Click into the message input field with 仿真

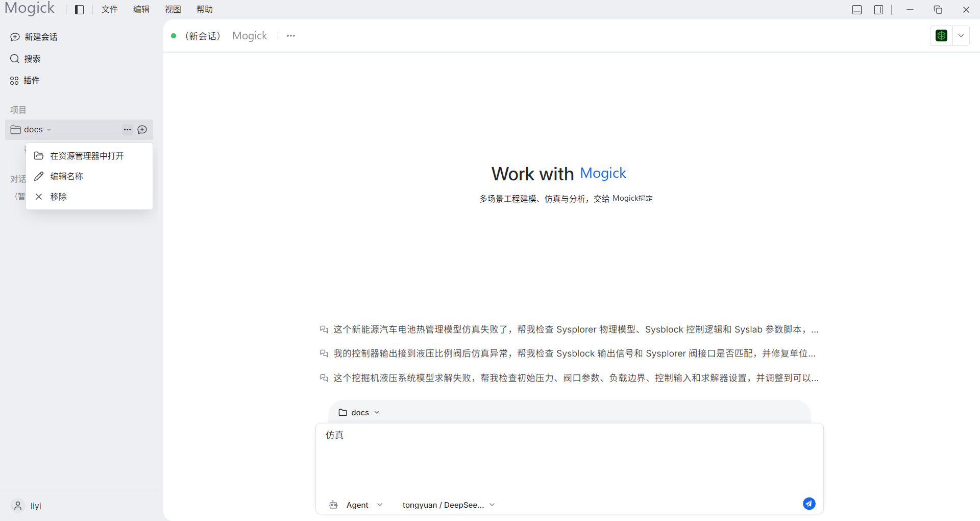(x=569, y=457)
